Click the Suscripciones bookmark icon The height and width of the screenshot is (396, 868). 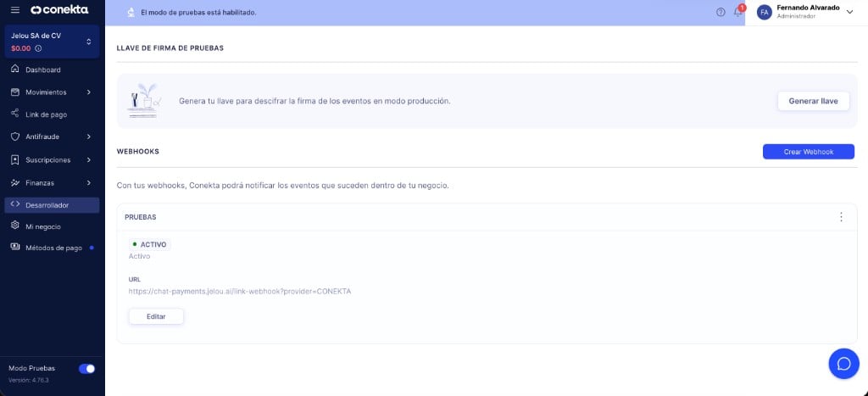point(15,159)
